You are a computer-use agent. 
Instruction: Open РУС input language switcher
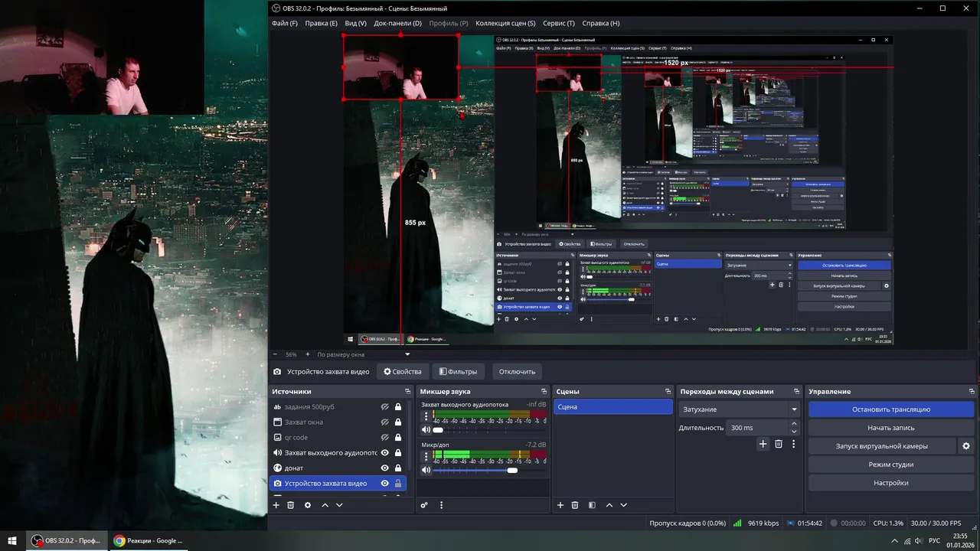pyautogui.click(x=934, y=540)
